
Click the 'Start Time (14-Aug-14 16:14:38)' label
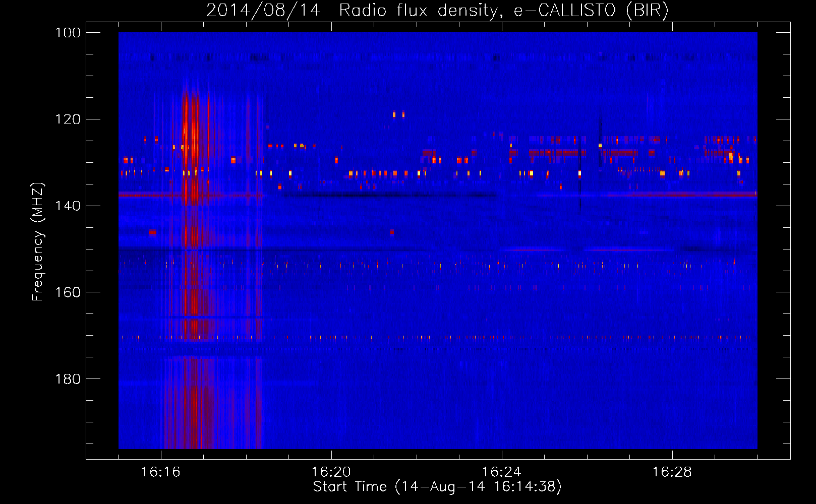[437, 487]
